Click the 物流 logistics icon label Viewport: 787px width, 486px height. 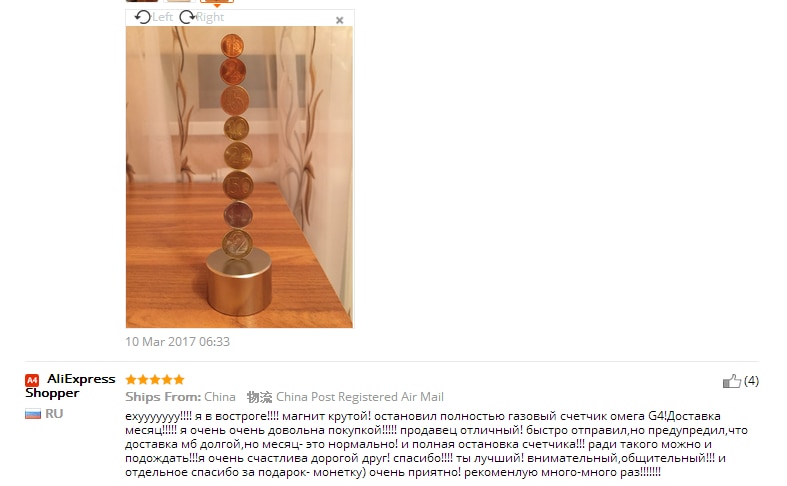tap(259, 397)
